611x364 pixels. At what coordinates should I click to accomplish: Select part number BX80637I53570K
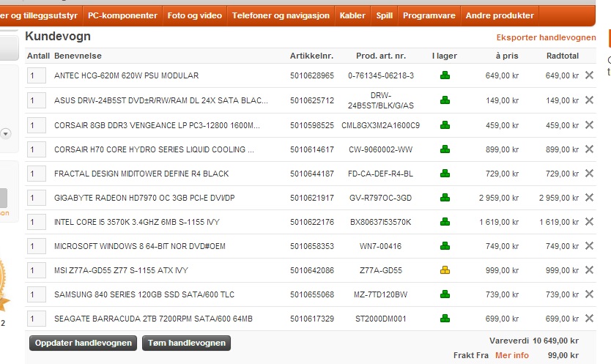point(380,222)
